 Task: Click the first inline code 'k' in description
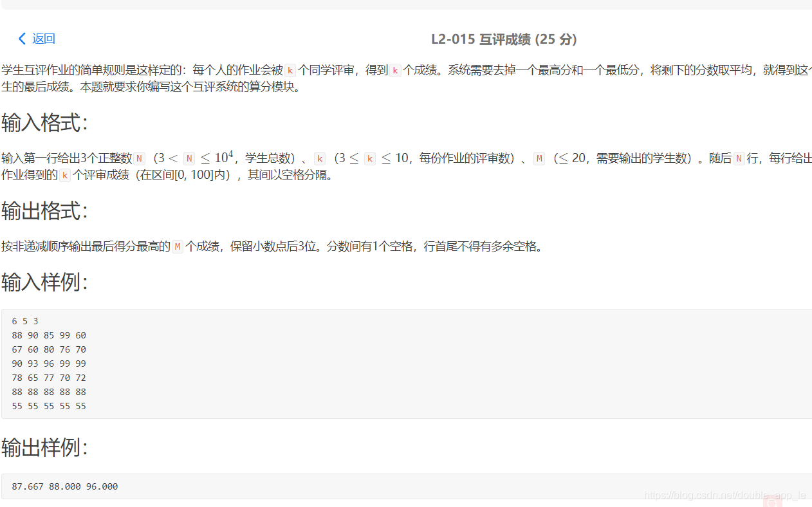point(290,71)
